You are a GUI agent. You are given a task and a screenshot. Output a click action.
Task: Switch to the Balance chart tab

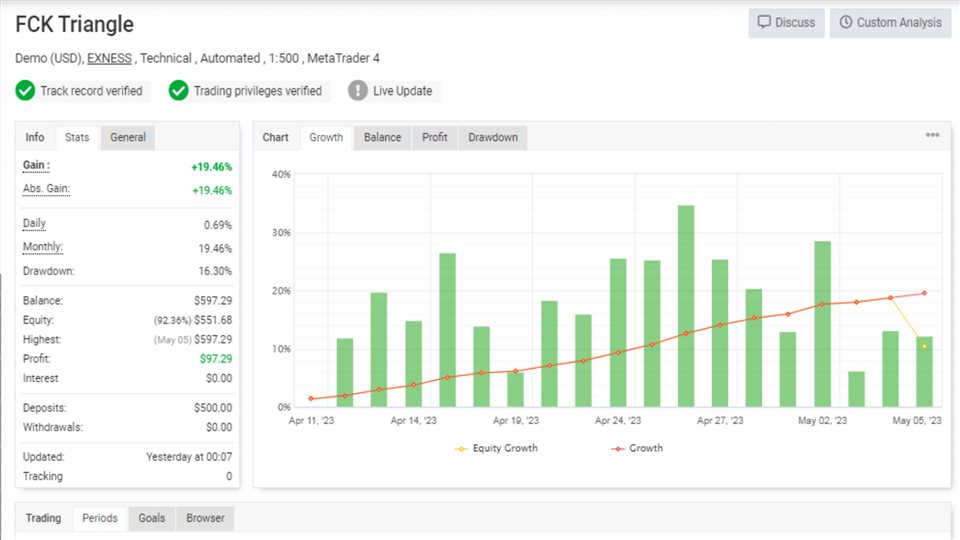coord(383,137)
